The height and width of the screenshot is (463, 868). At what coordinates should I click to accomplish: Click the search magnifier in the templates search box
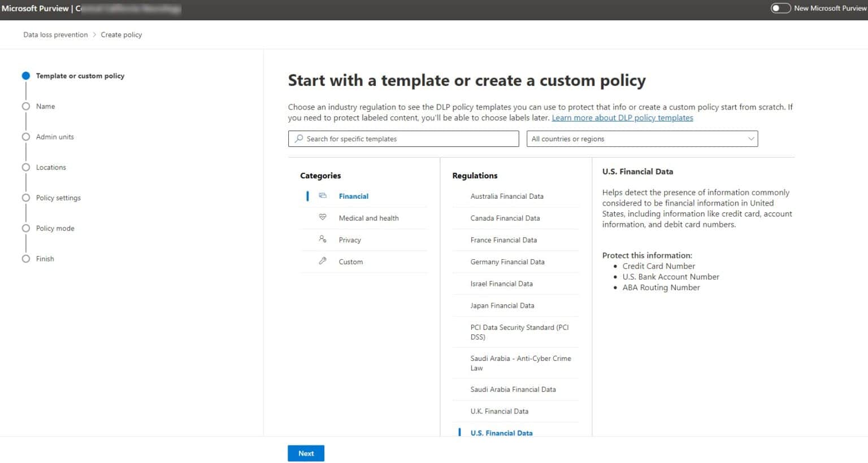click(299, 138)
